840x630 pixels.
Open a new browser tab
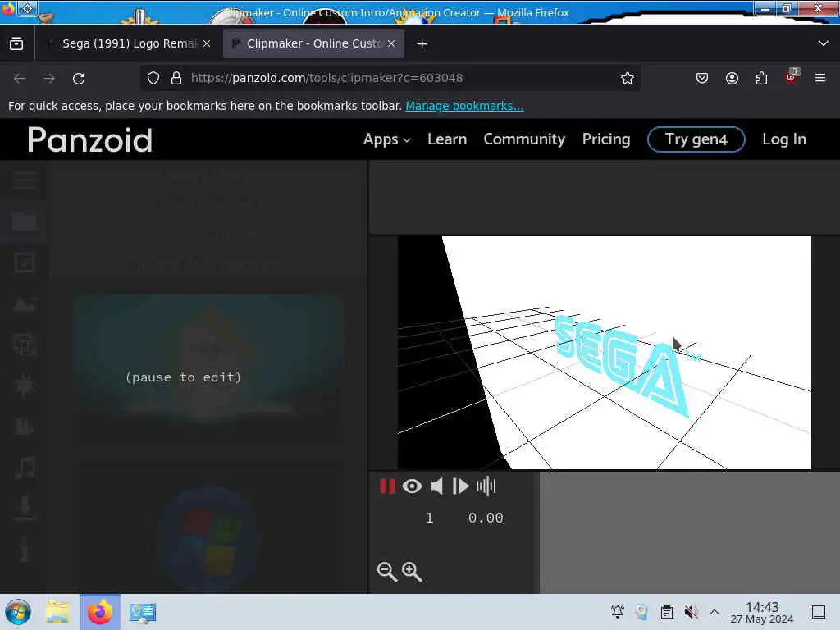(x=422, y=44)
